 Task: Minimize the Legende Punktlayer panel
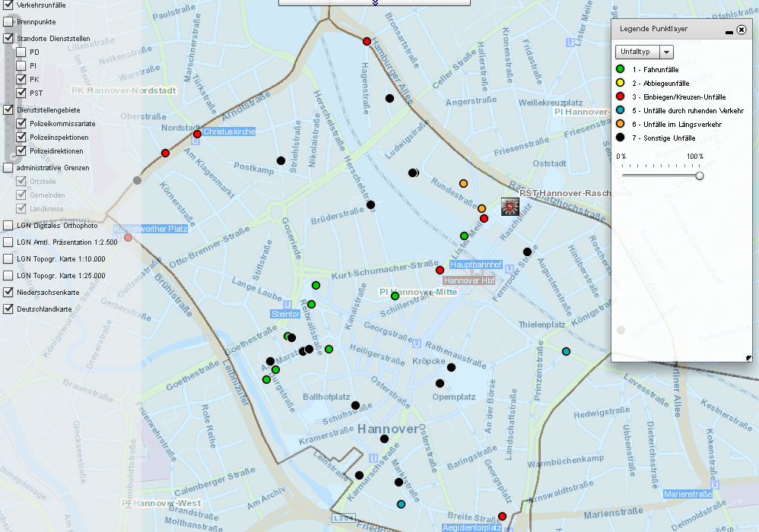click(x=729, y=31)
